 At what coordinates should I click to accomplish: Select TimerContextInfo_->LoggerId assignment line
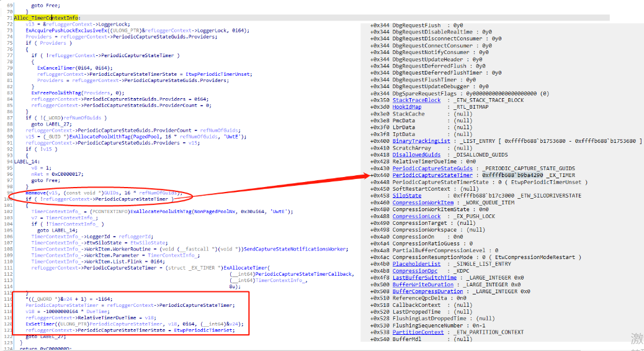[92, 237]
